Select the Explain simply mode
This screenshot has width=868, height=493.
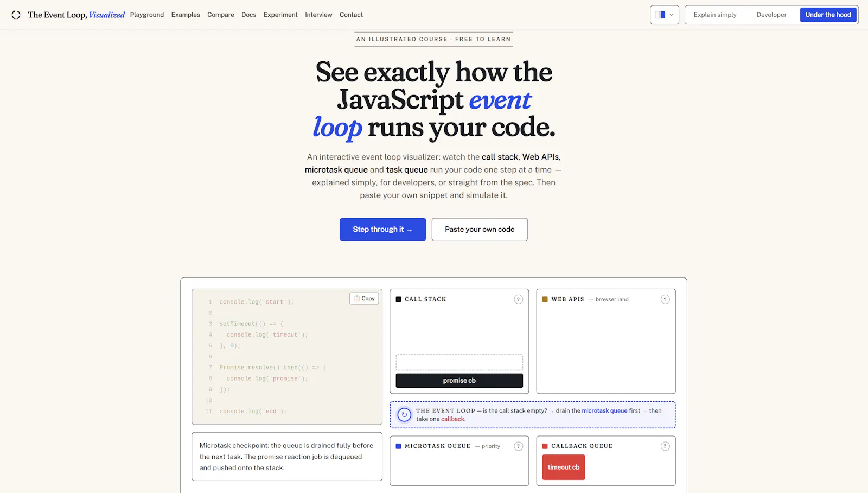pos(715,15)
